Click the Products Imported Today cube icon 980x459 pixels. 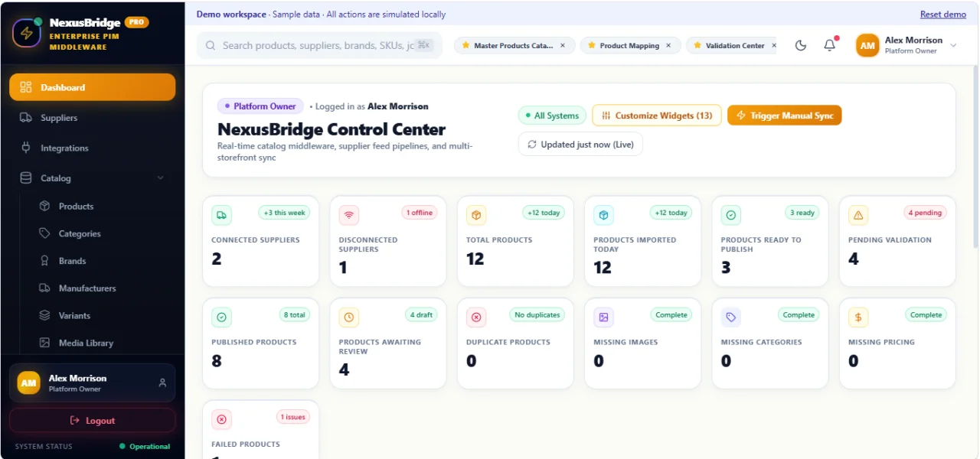(603, 215)
